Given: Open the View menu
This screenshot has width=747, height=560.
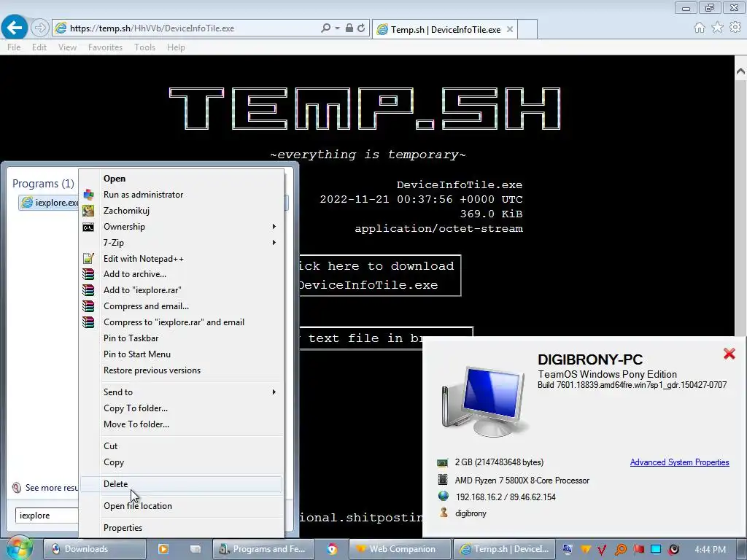Looking at the screenshot, I should pyautogui.click(x=67, y=47).
